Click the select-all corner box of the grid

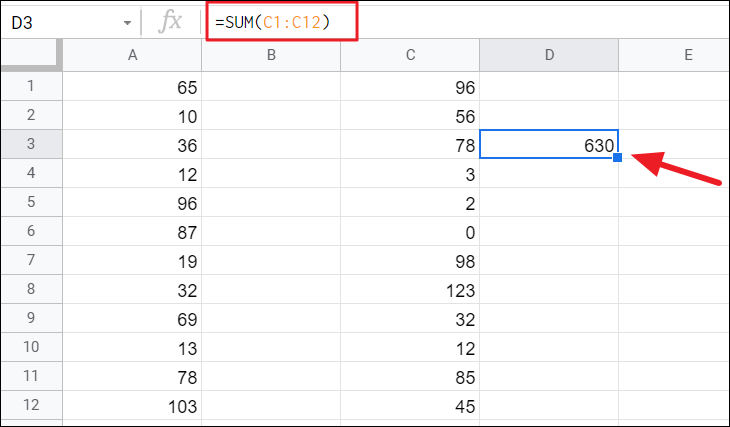point(31,57)
